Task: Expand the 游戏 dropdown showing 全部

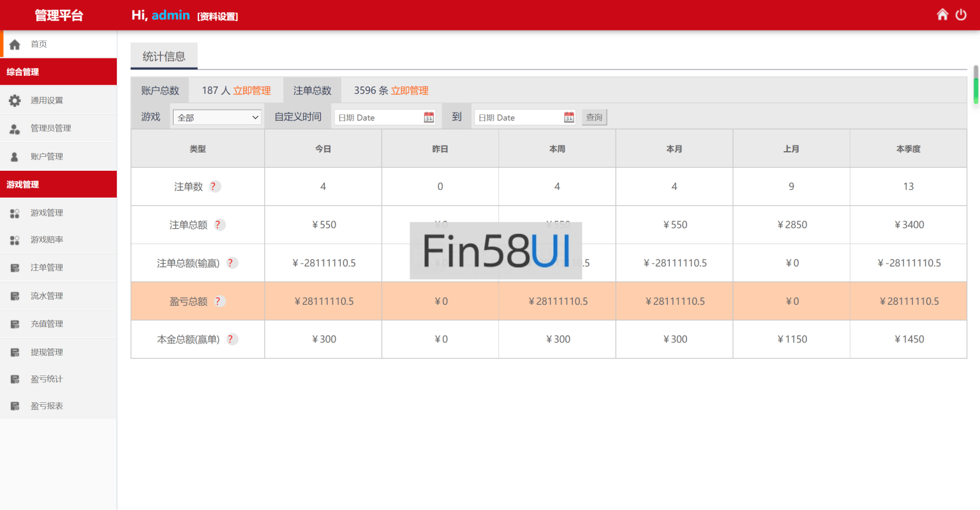Action: pos(217,117)
